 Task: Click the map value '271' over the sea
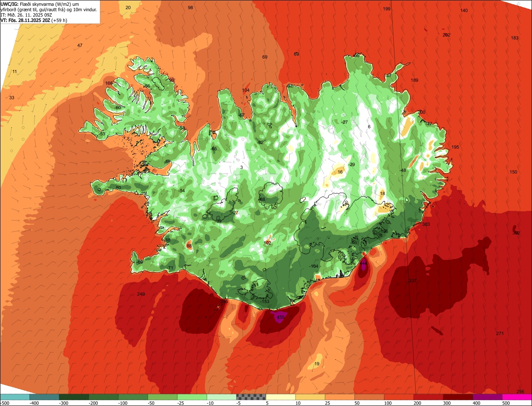pos(500,333)
